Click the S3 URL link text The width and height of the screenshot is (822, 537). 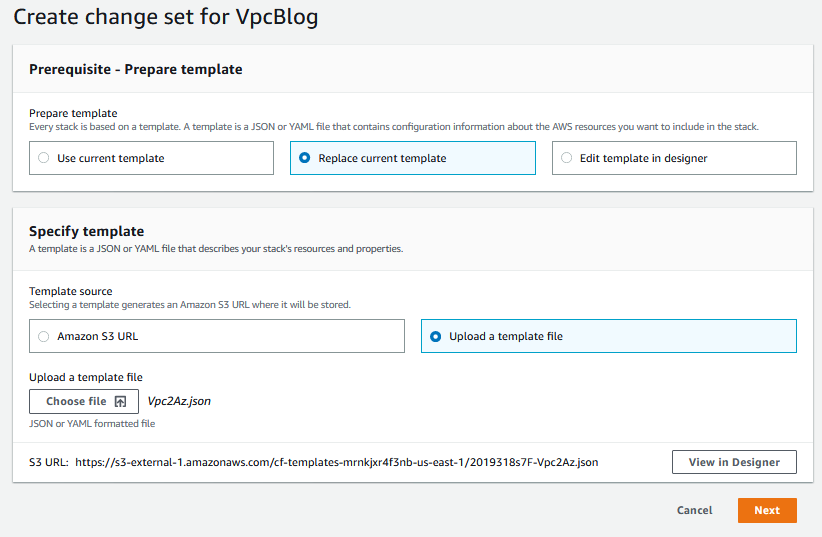tap(337, 462)
